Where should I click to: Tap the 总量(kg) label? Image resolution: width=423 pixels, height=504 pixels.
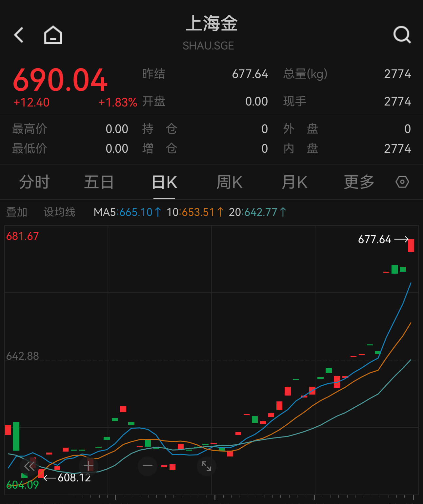[x=305, y=74]
